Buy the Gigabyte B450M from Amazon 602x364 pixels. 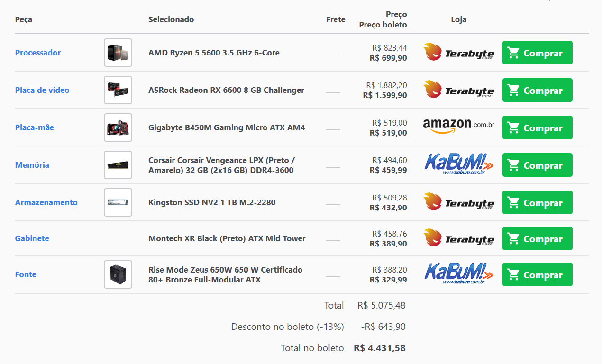(x=538, y=127)
